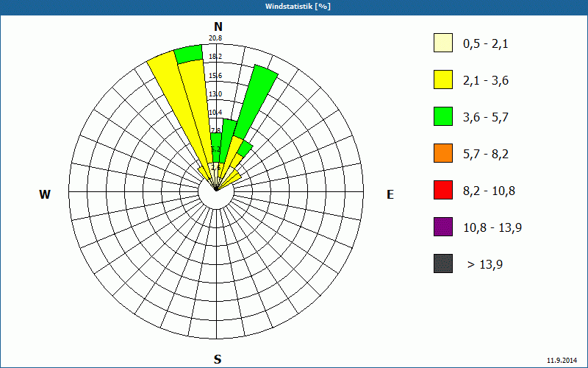Click the legend label '> 13,9'
588x368 pixels.
pyautogui.click(x=485, y=265)
